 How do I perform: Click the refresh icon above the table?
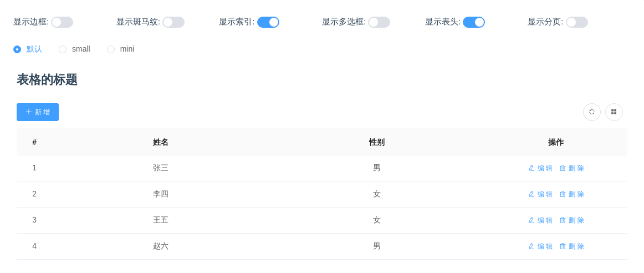(x=591, y=112)
